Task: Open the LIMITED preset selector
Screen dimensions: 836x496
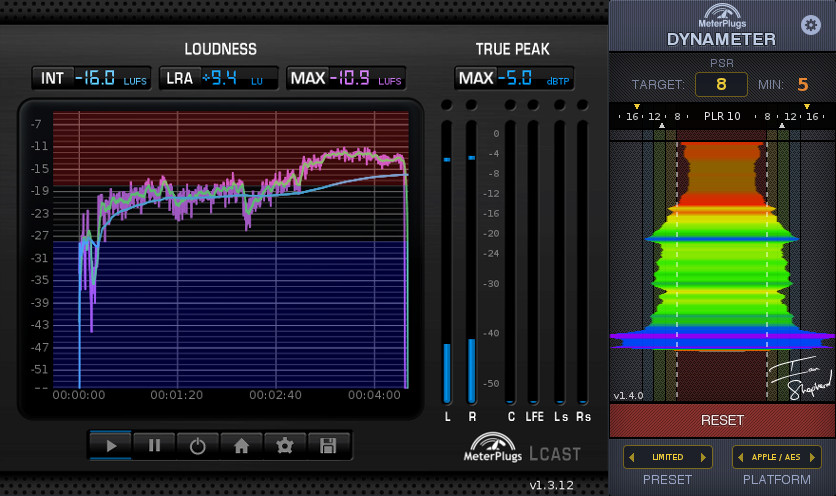Action: [668, 457]
